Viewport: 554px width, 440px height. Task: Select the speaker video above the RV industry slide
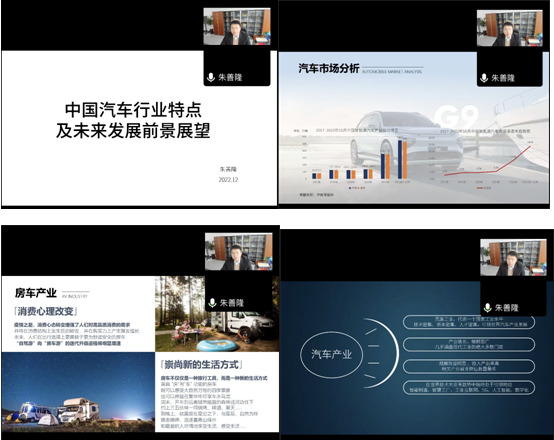[x=239, y=252]
